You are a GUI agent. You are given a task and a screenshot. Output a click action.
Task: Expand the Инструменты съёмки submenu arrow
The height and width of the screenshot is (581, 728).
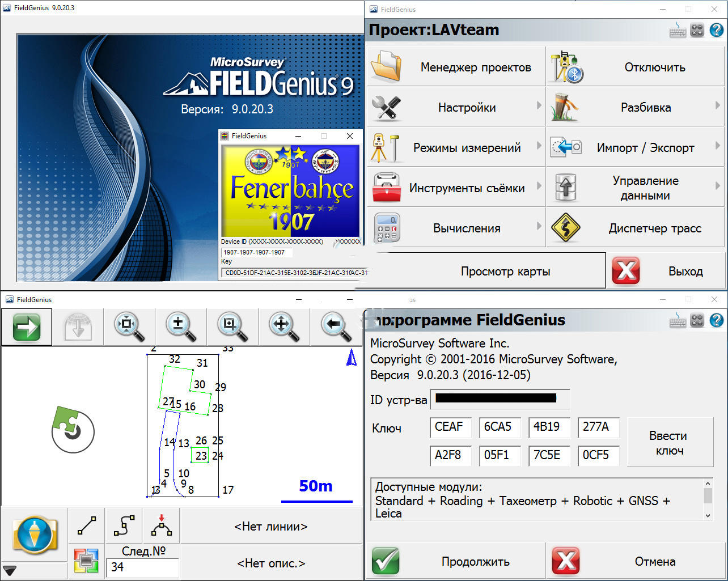[x=539, y=186]
